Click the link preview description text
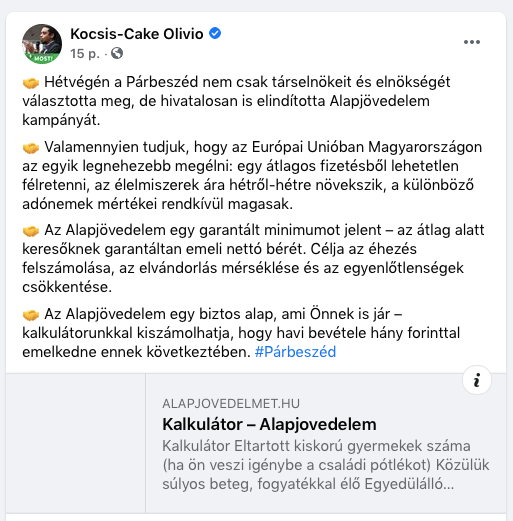This screenshot has width=513, height=521. pyautogui.click(x=326, y=465)
